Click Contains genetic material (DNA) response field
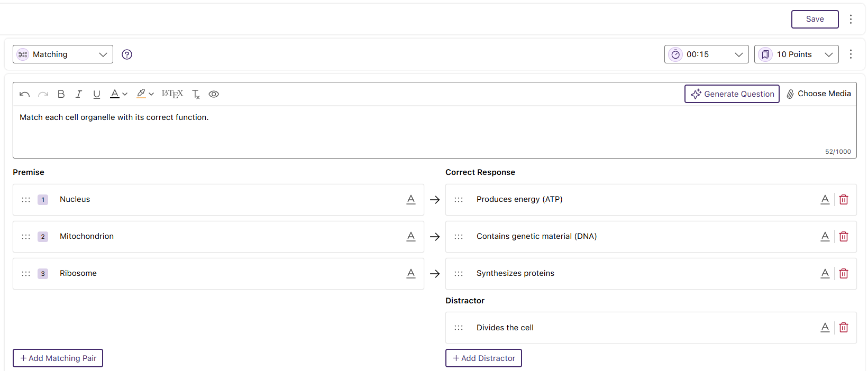This screenshot has width=868, height=371. 651,237
